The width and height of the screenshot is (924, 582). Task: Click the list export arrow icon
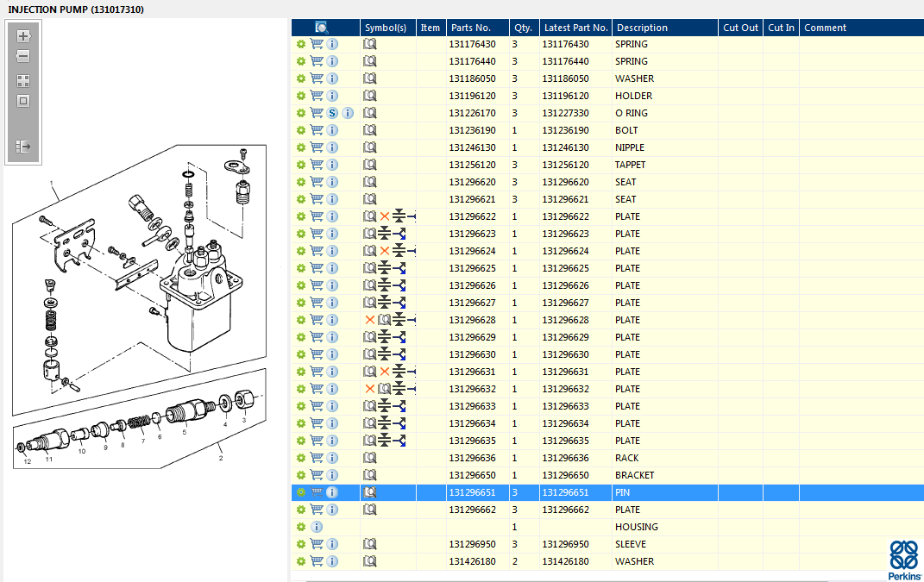[23, 147]
